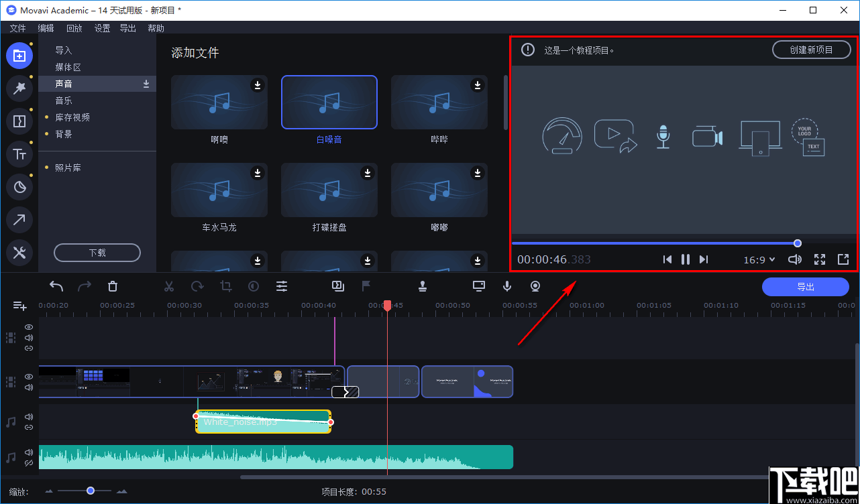The width and height of the screenshot is (860, 504).
Task: Open clip properties with the sliders icon
Action: pyautogui.click(x=282, y=286)
